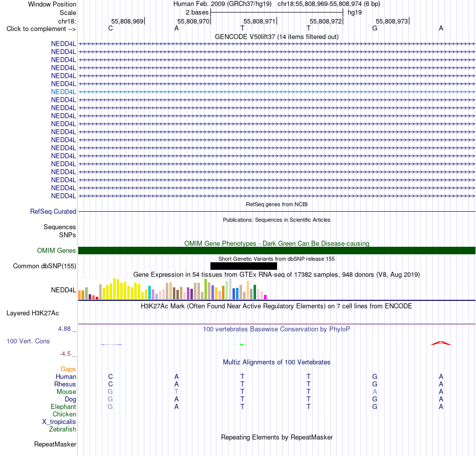Select the light-blue highlighted NEDD4L transcript label

[64, 92]
